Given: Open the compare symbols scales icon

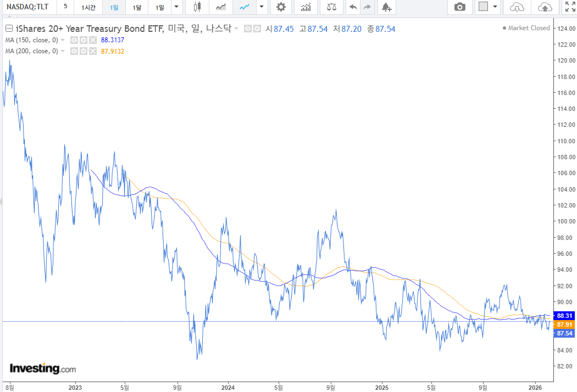Looking at the screenshot, I should pos(331,7).
